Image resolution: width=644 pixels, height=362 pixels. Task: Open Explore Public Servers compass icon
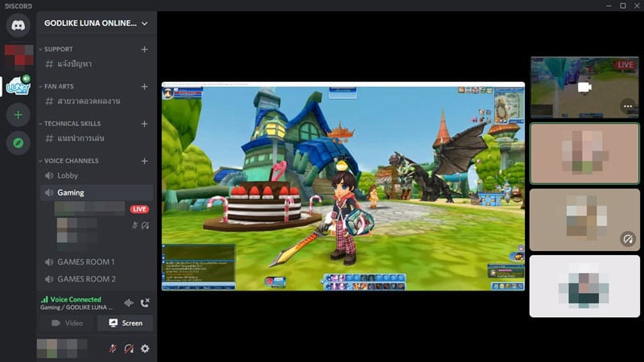(18, 143)
